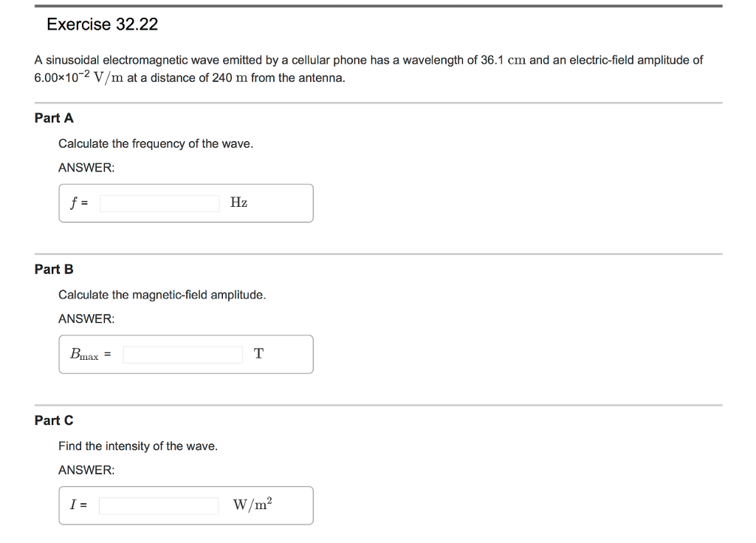Click the ANSWER label under Part C
Viewport: 756px width, 543px height.
click(x=86, y=469)
